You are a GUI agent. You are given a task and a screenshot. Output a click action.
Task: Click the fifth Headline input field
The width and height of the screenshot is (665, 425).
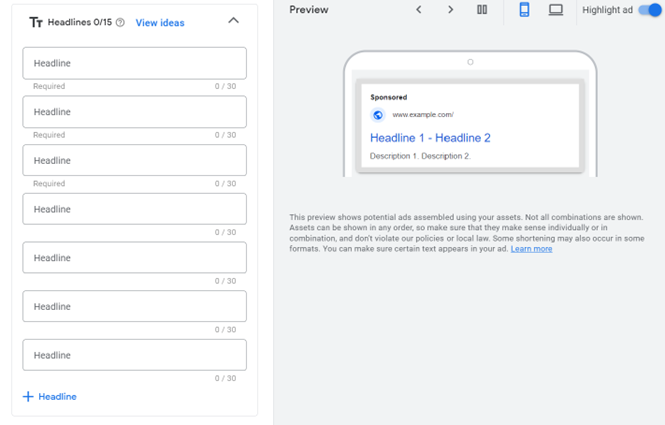(134, 257)
